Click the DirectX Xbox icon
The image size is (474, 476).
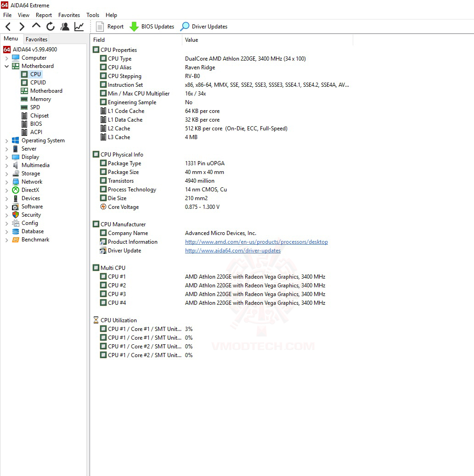coord(16,190)
